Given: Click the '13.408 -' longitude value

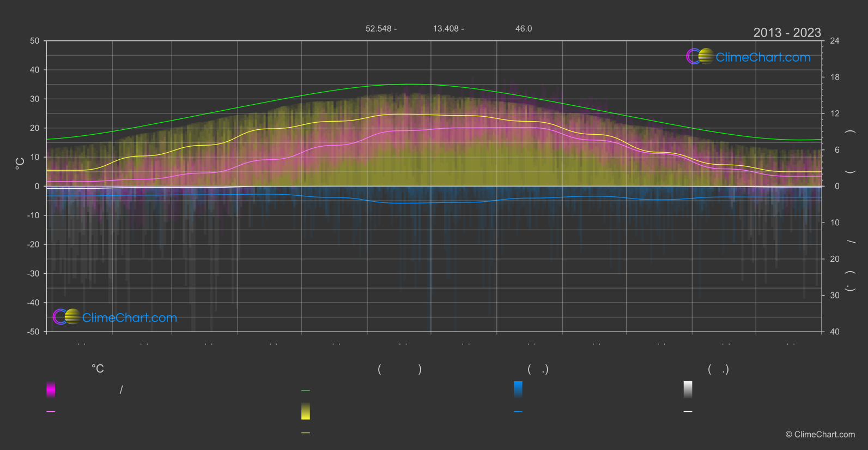Looking at the screenshot, I should pyautogui.click(x=448, y=28).
